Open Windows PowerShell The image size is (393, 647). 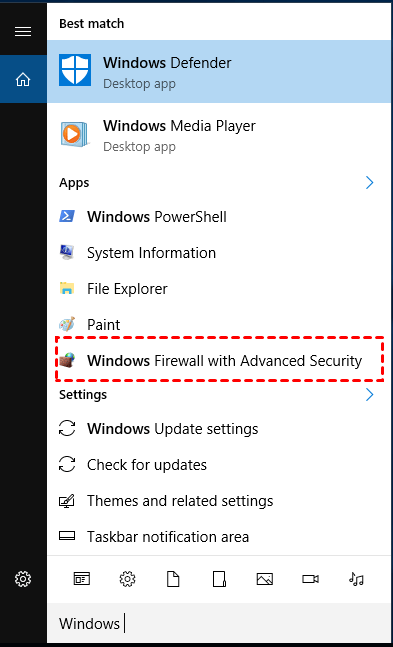(220, 217)
